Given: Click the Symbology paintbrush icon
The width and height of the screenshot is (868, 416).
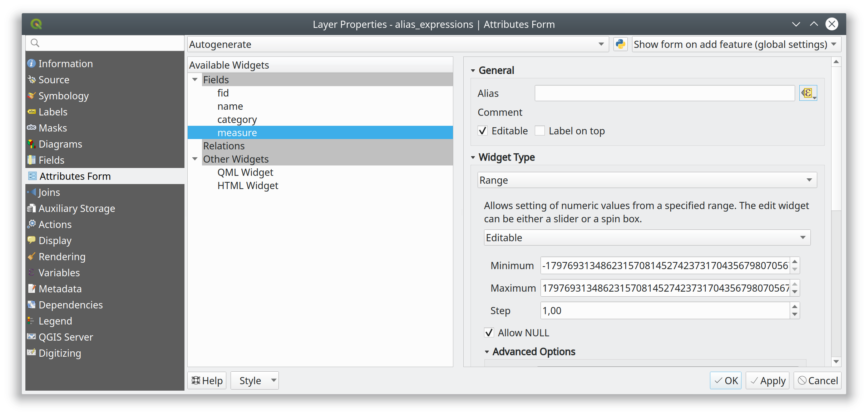Looking at the screenshot, I should [32, 96].
